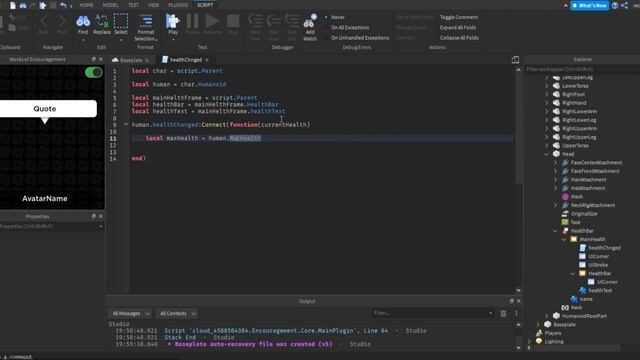This screenshot has width=640, height=360.
Task: Click the Properties filter input field
Action: coord(51,227)
